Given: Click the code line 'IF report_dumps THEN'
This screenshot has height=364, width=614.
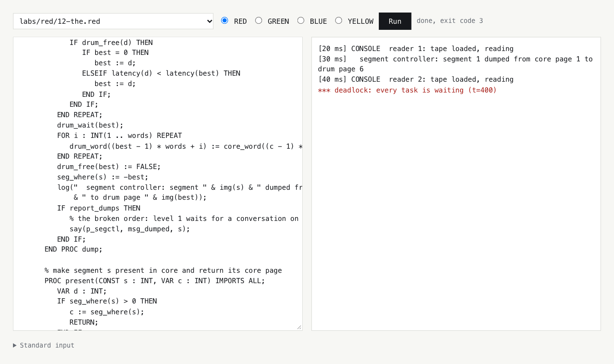Looking at the screenshot, I should (x=99, y=208).
